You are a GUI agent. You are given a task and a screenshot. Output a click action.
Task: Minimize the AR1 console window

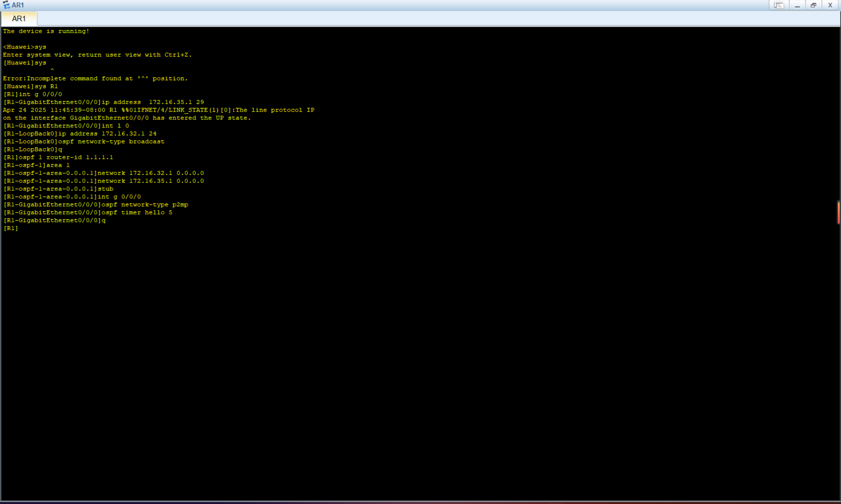pyautogui.click(x=797, y=6)
